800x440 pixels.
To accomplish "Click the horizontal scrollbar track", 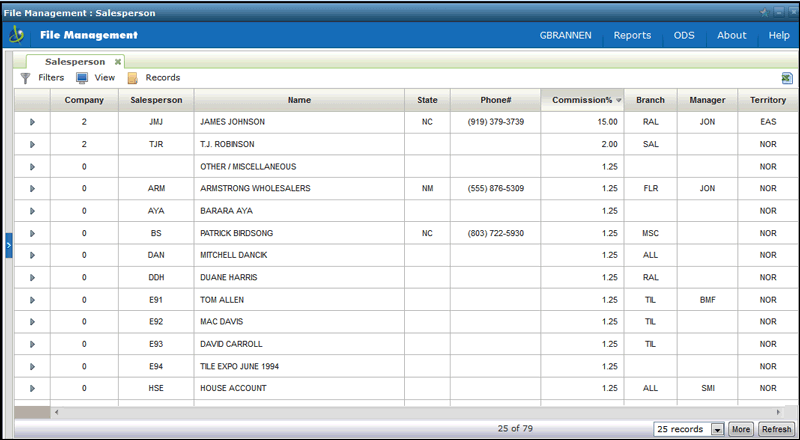I will coord(400,411).
